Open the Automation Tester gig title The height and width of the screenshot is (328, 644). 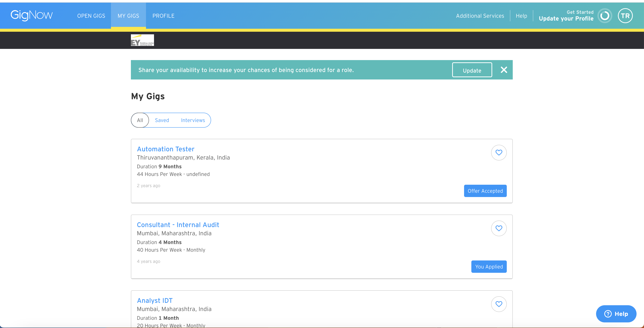tap(166, 149)
